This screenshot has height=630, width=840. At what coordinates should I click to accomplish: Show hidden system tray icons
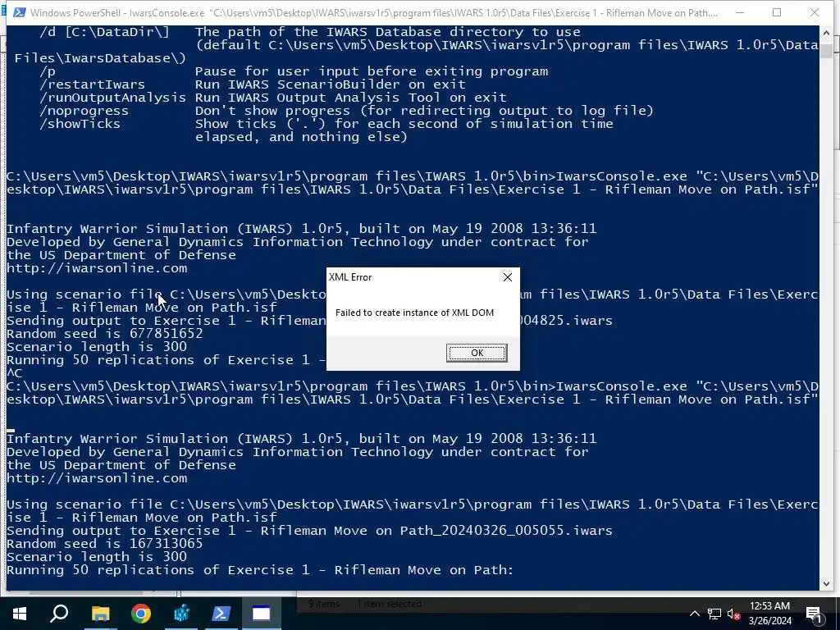coord(694,614)
